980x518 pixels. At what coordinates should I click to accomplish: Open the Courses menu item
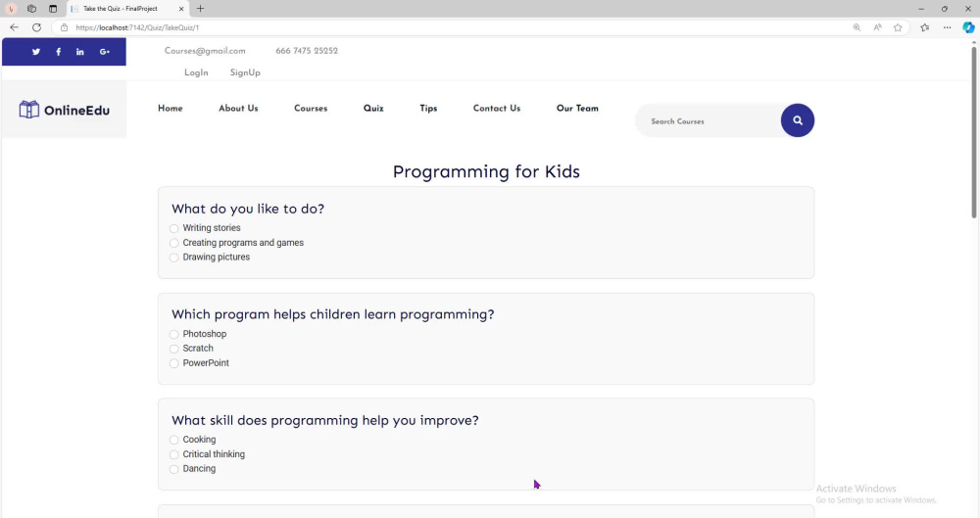pyautogui.click(x=311, y=108)
